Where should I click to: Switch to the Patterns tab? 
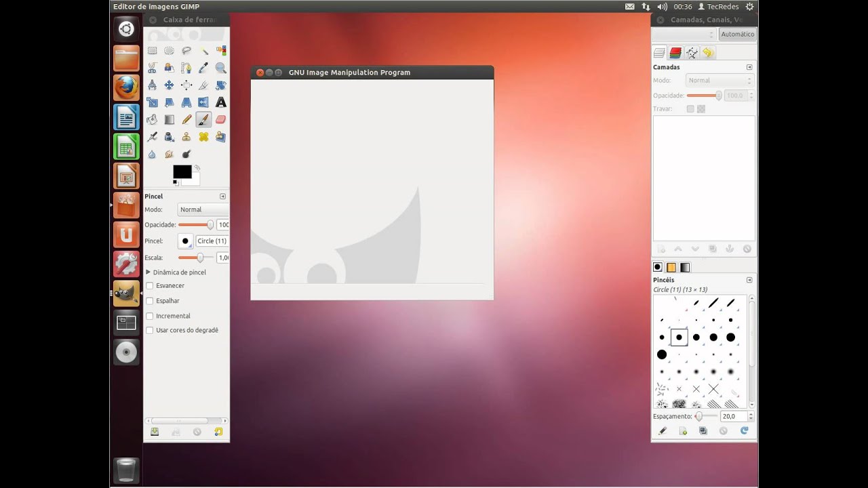click(671, 267)
